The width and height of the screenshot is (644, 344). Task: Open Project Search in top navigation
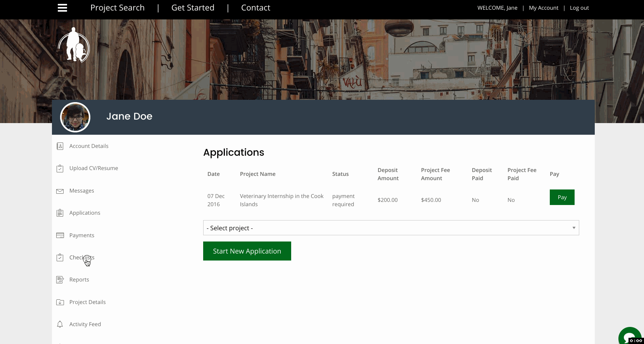(x=117, y=8)
